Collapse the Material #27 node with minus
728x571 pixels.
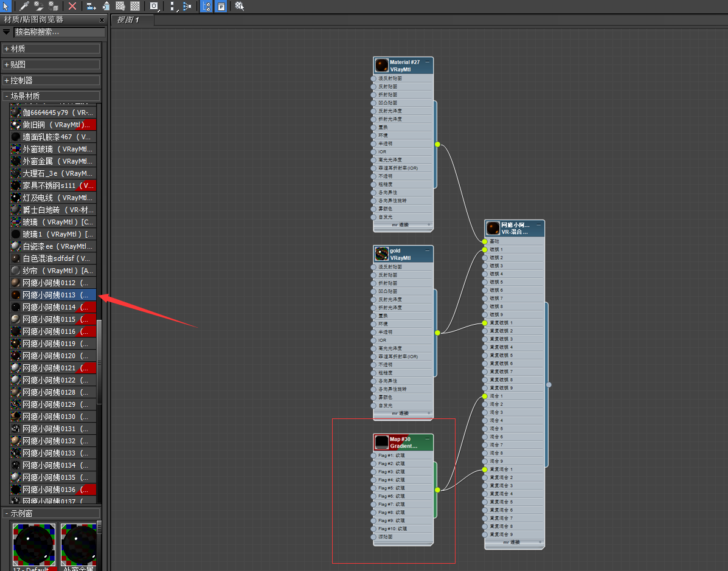tap(428, 62)
